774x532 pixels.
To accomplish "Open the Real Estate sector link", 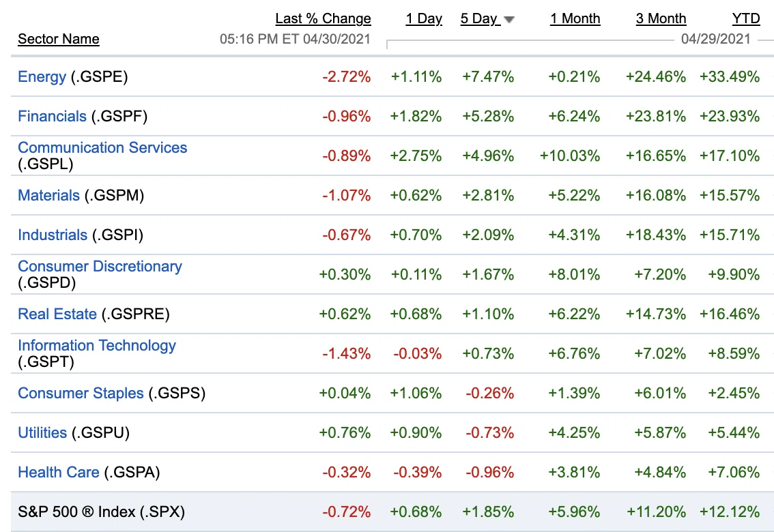I will pos(57,314).
